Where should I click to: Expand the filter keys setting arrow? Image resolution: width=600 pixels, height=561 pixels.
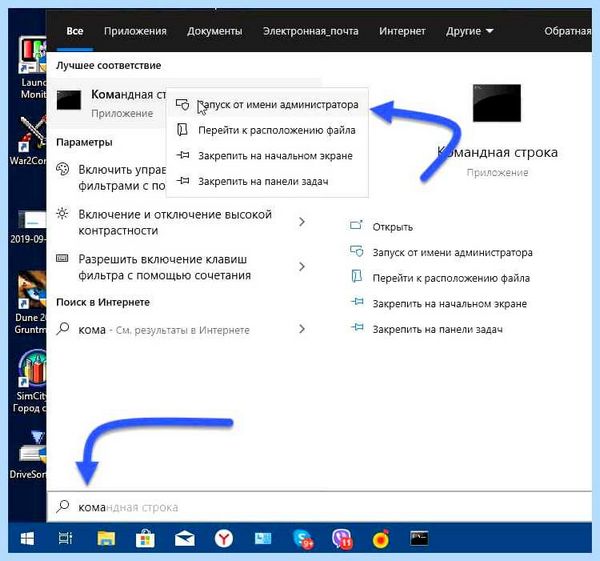tap(302, 266)
